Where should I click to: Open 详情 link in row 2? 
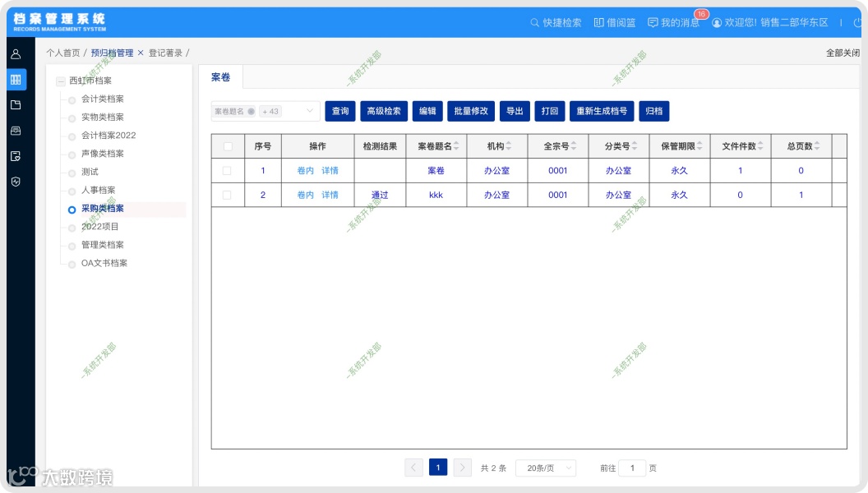330,196
